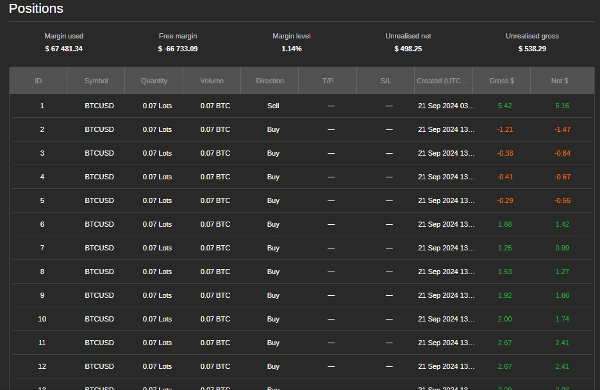This screenshot has height=390, width=600.
Task: Click BTCUSD symbol in position 9
Action: pos(99,295)
